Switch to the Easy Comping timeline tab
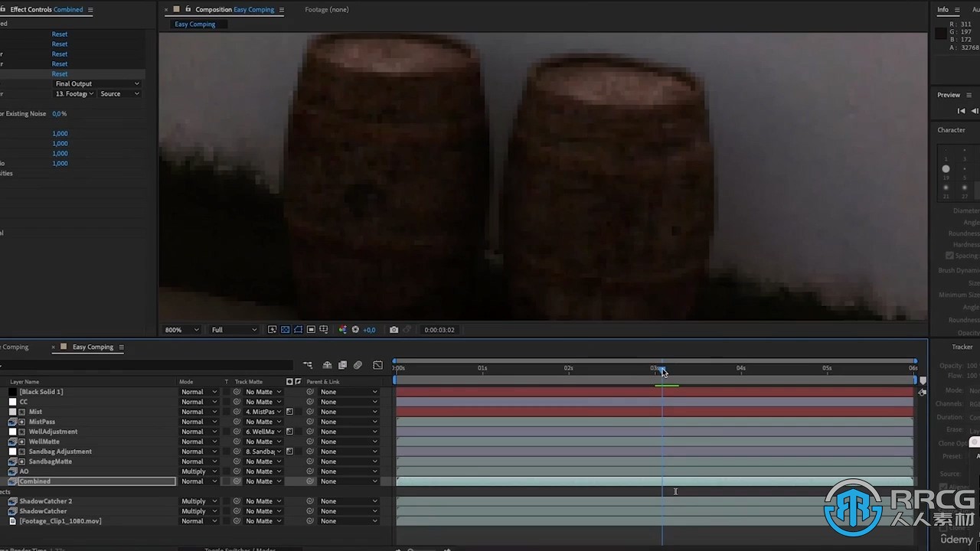980x551 pixels. [93, 347]
